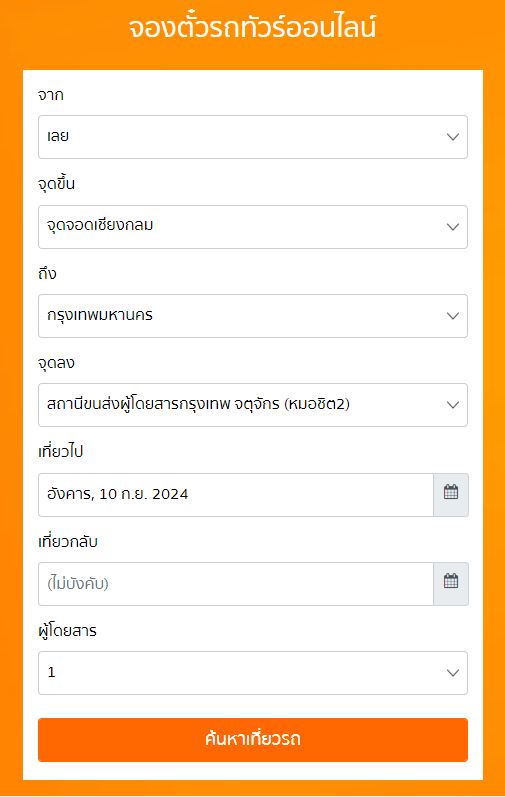Open the จุดขึ้น dropdown showing จุดจอดเชียงกลม

click(x=252, y=227)
